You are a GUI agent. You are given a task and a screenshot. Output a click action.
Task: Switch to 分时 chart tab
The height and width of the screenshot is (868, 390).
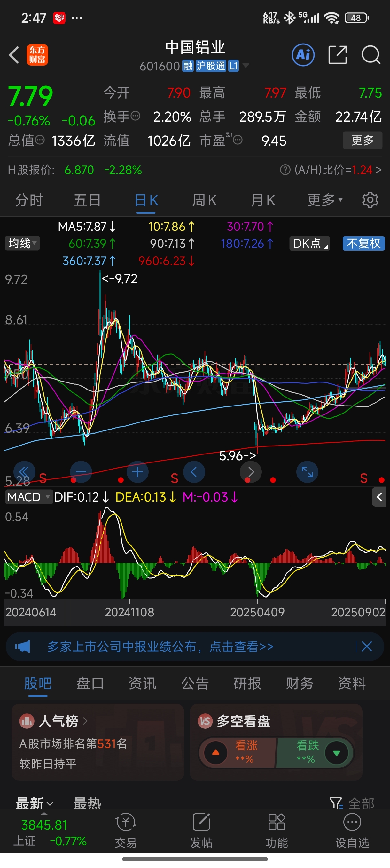(x=29, y=200)
